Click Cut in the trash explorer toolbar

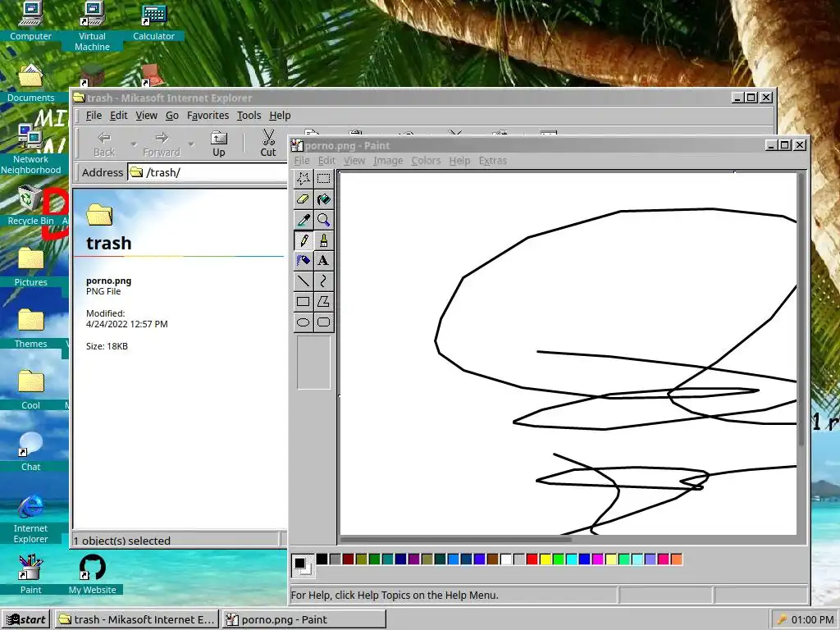click(x=268, y=144)
